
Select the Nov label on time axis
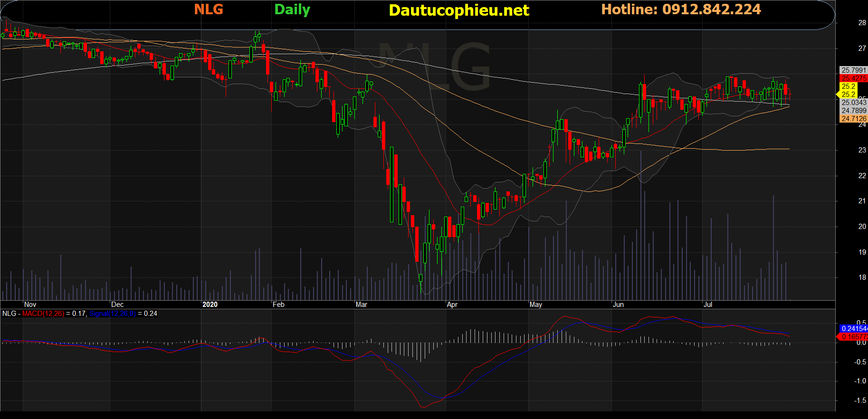tap(30, 305)
